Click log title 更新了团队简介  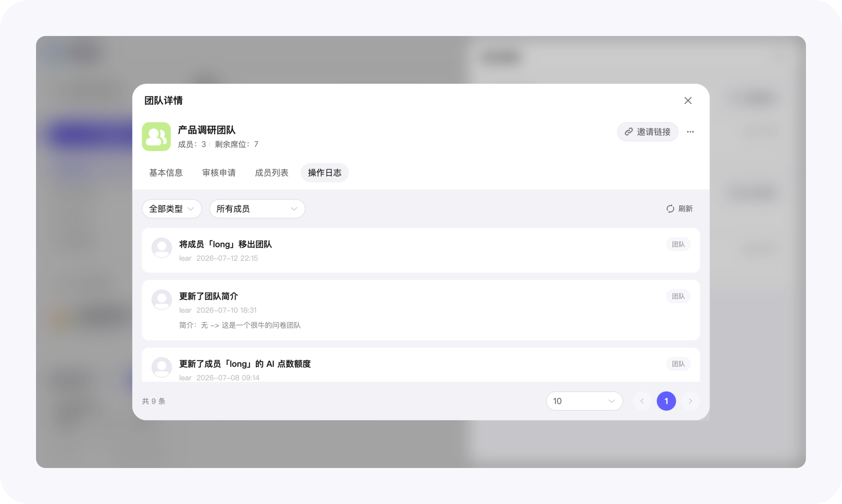click(208, 296)
